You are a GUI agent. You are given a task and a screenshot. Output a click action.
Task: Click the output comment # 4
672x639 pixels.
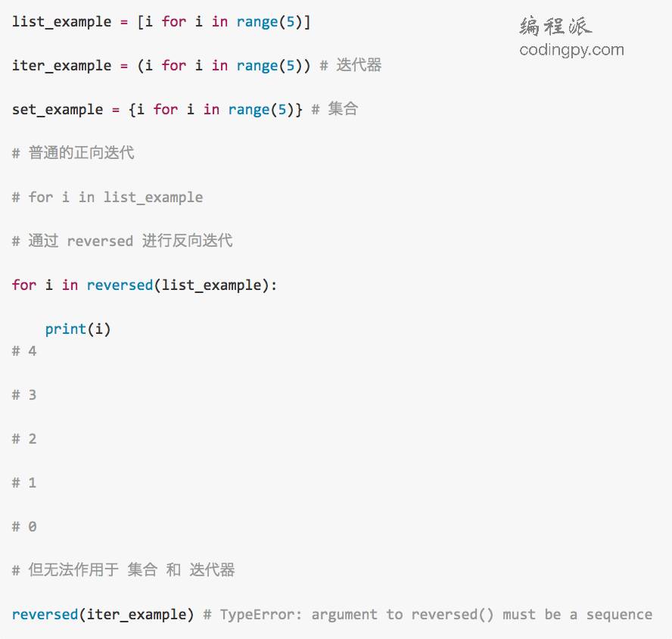(x=24, y=351)
